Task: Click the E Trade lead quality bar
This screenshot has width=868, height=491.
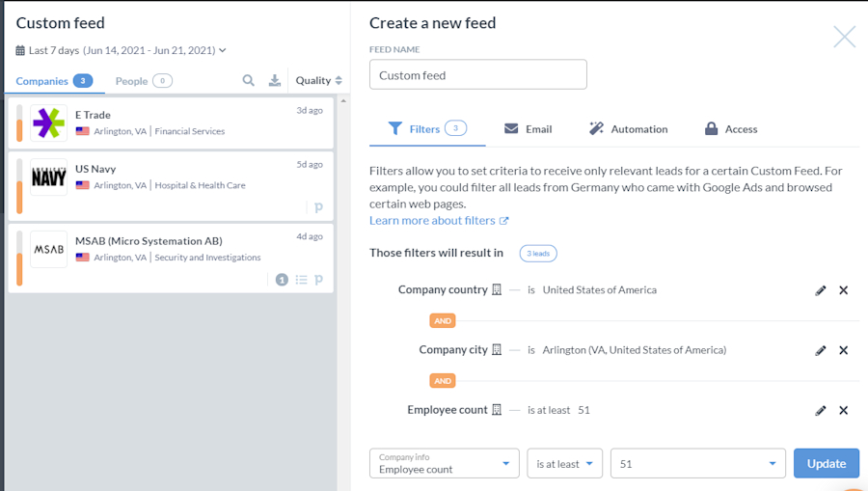Action: click(19, 123)
